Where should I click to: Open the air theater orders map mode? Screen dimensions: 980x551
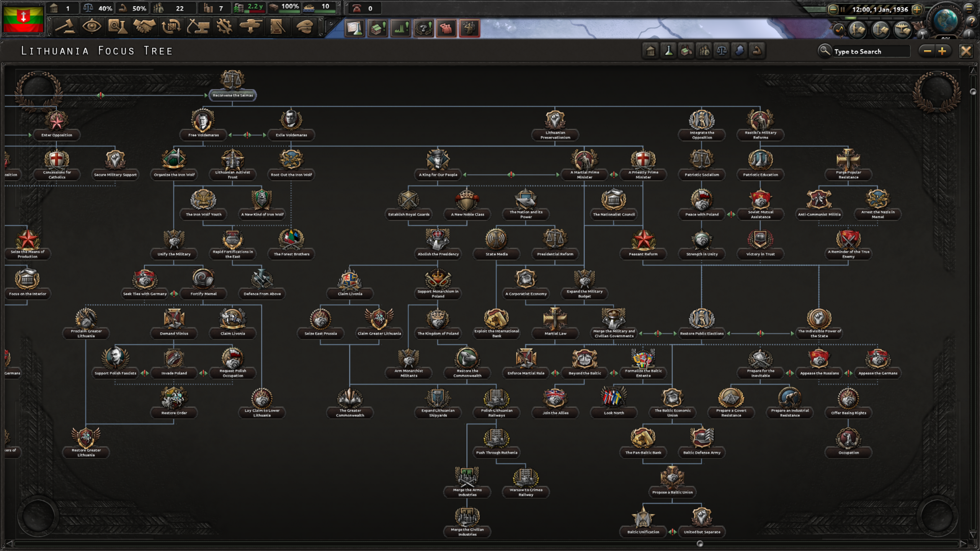click(x=903, y=29)
